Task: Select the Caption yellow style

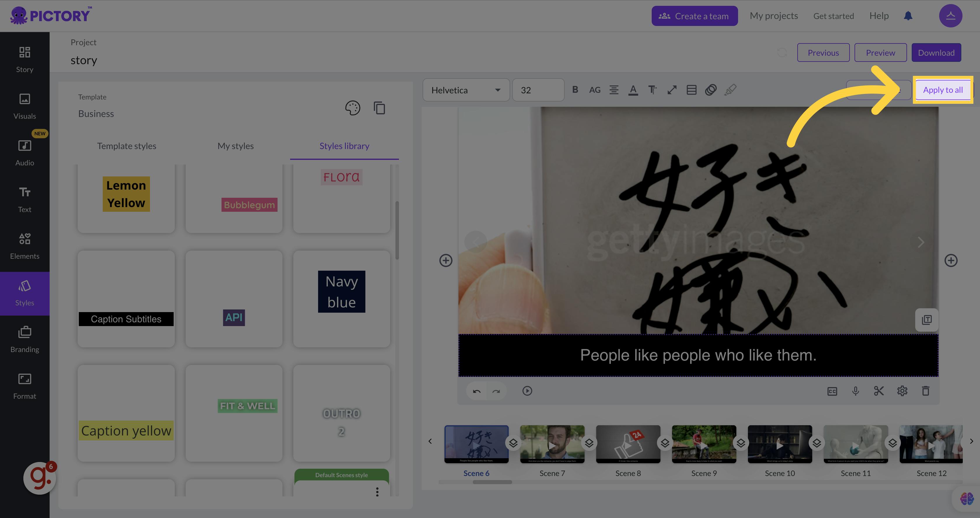Action: tap(126, 413)
